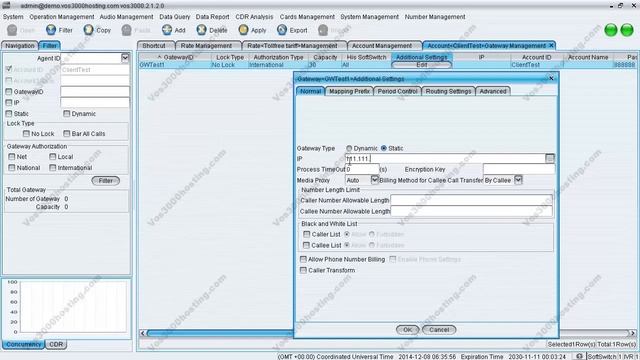Click the Add toolbar icon
This screenshot has width=640, height=360.
click(167, 30)
